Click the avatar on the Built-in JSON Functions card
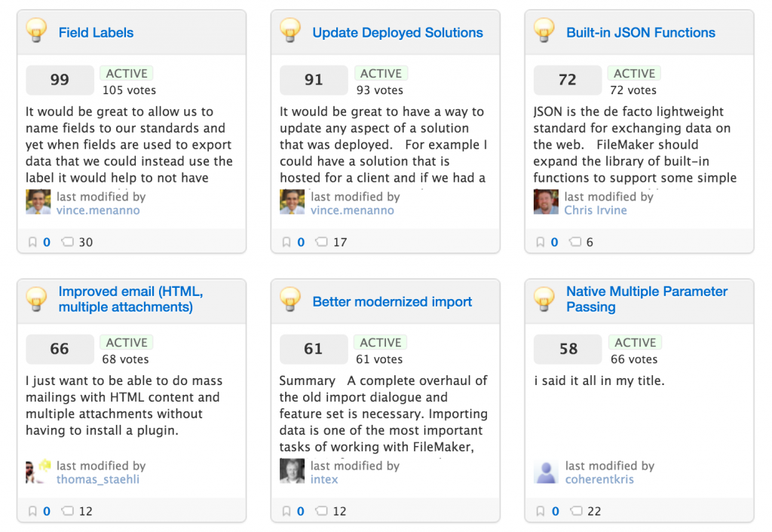This screenshot has width=772, height=532. click(x=545, y=202)
